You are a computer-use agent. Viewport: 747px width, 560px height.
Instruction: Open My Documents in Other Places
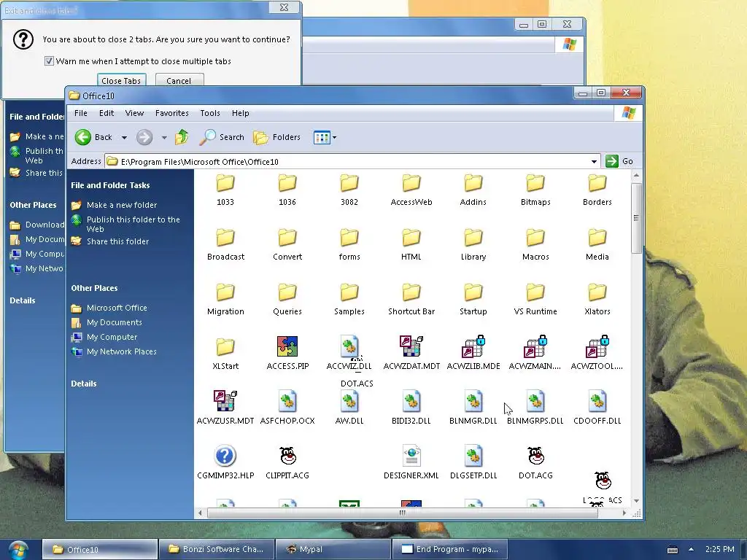[x=115, y=322]
